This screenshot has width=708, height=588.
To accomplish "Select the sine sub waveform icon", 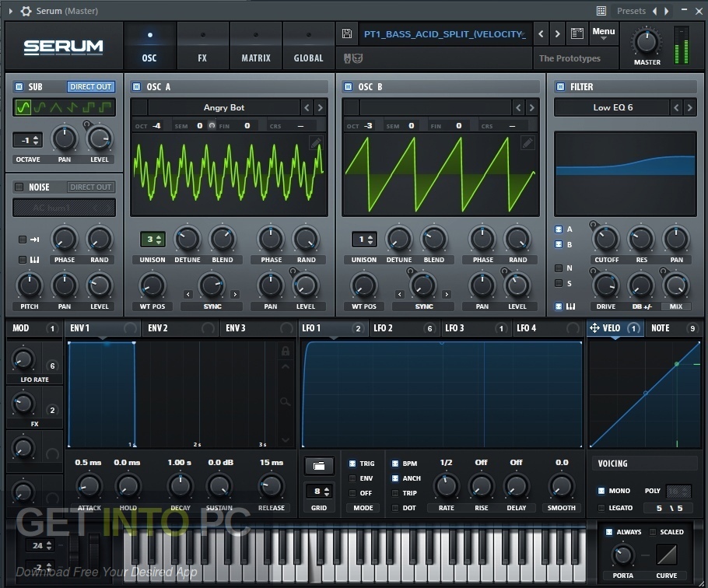I will pos(23,107).
